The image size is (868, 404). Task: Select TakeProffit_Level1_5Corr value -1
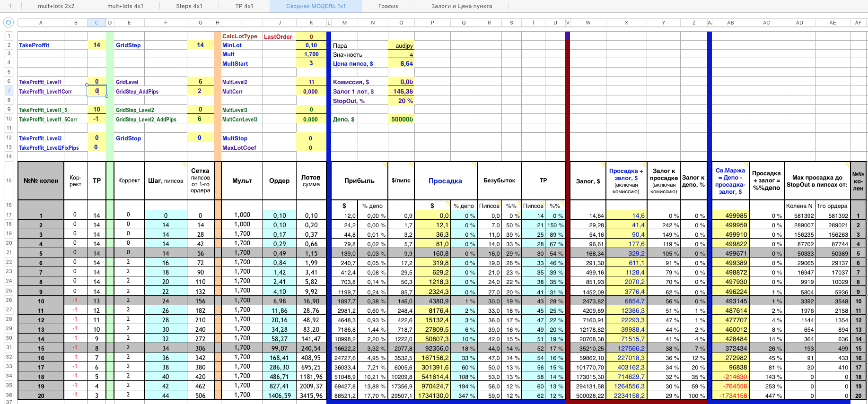[96, 119]
